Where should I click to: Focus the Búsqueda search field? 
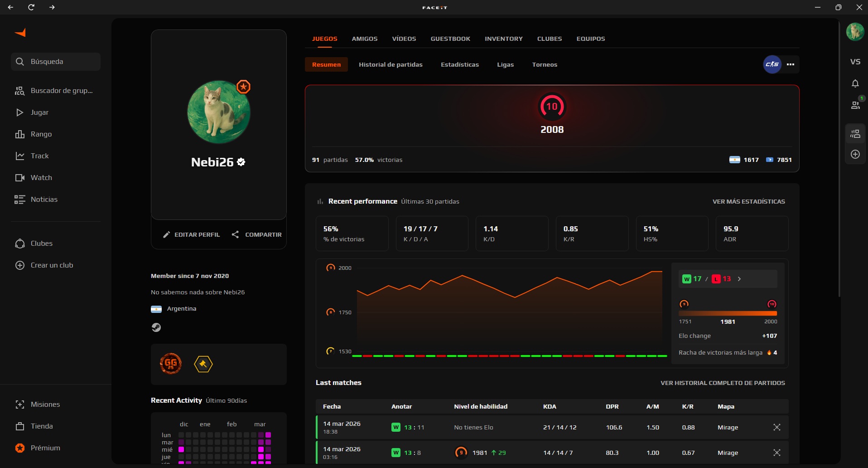(56, 62)
